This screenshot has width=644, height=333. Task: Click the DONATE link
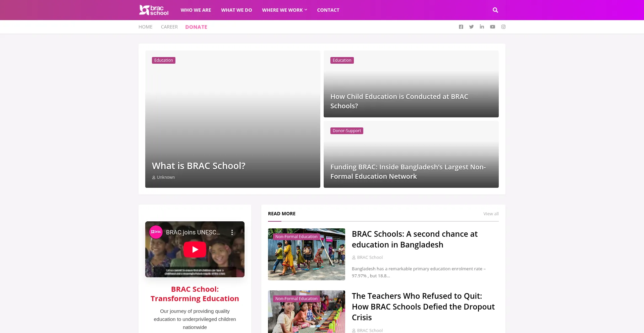196,27
